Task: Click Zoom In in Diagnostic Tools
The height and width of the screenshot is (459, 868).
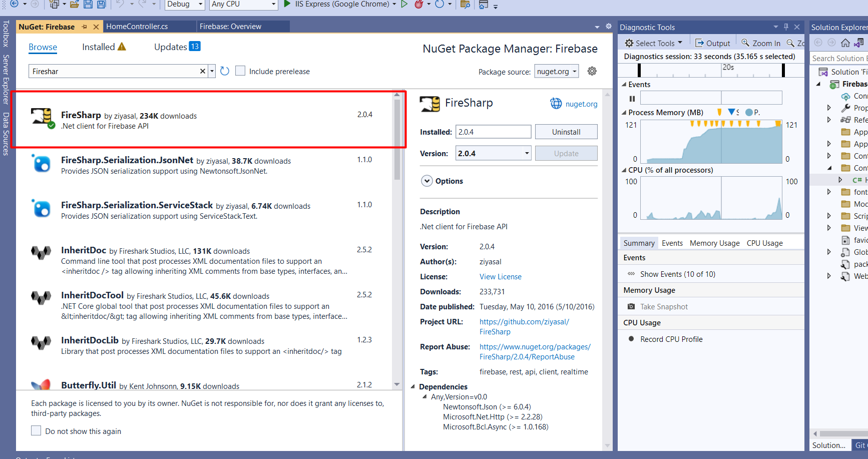Action: click(761, 43)
